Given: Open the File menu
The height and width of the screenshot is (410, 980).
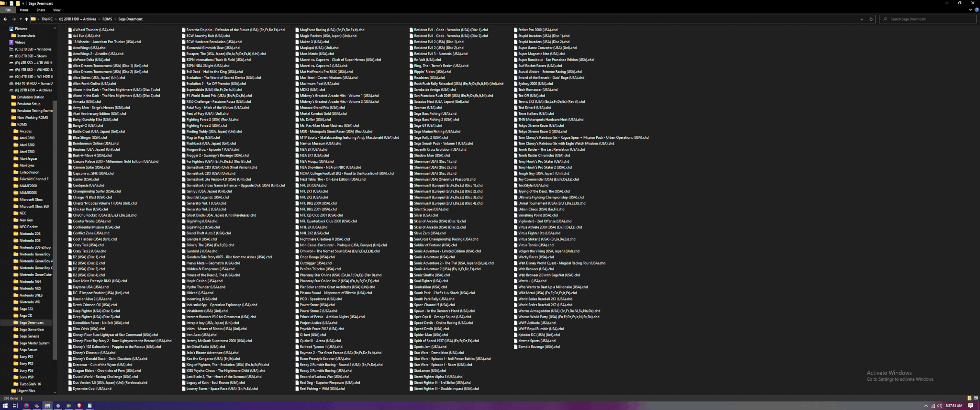Looking at the screenshot, I should tap(8, 10).
